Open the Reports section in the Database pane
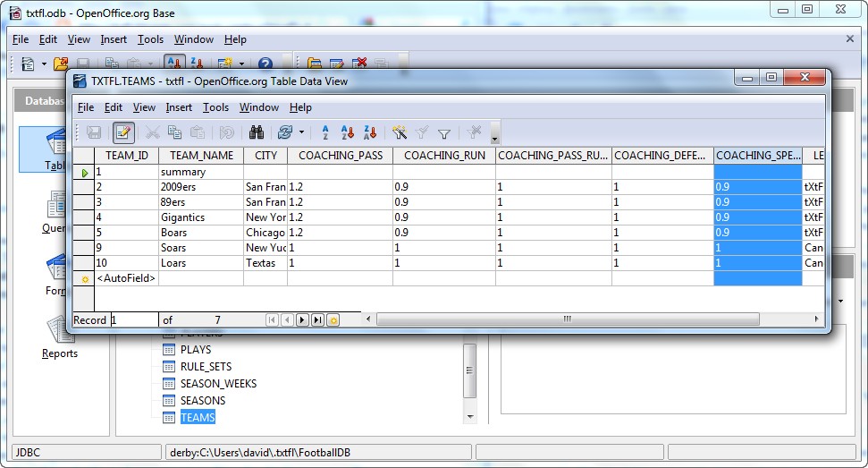The image size is (868, 468). click(x=59, y=338)
